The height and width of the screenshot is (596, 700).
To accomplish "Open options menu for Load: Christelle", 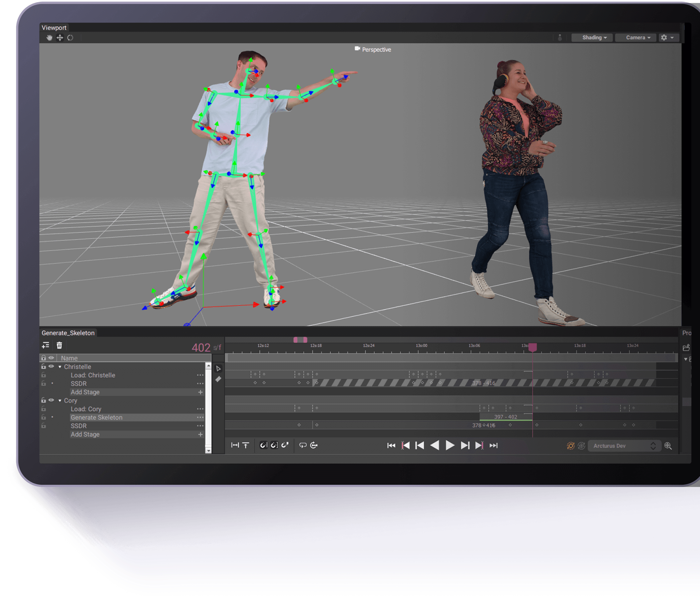I will (200, 375).
